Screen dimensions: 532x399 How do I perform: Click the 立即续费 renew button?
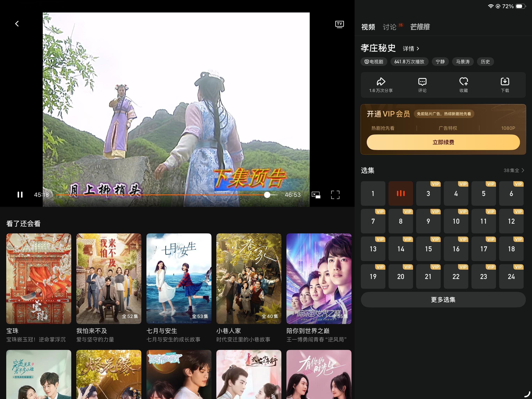(443, 142)
